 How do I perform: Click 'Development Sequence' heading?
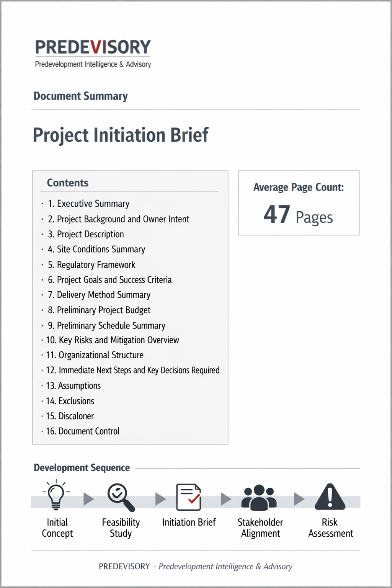pos(82,468)
